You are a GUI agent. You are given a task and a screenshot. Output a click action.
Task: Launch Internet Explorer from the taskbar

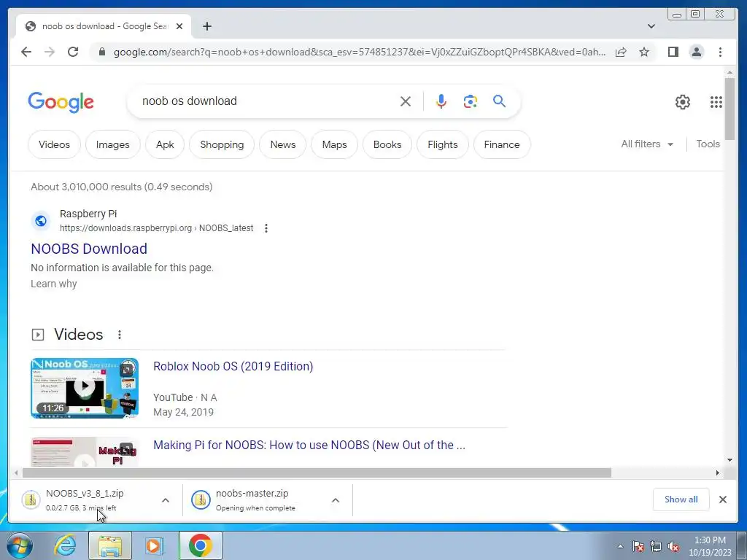65,545
